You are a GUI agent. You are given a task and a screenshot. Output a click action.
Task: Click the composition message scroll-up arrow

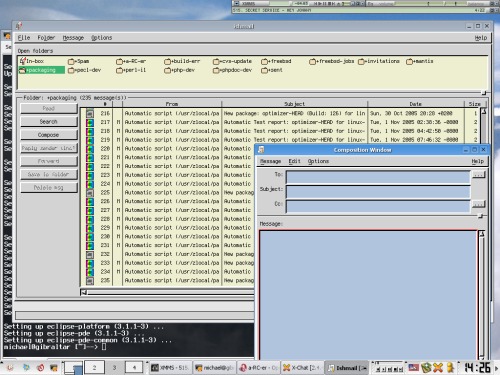coord(481,234)
